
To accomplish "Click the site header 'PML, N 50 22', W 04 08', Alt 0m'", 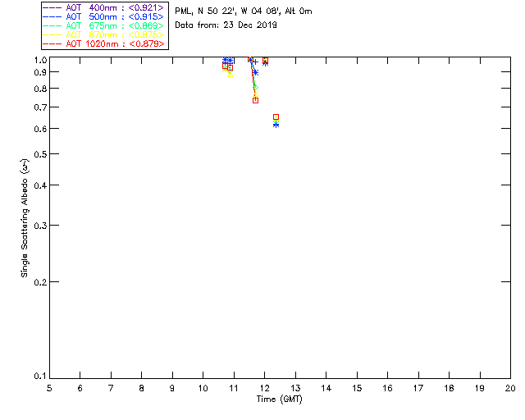I will 244,11.
